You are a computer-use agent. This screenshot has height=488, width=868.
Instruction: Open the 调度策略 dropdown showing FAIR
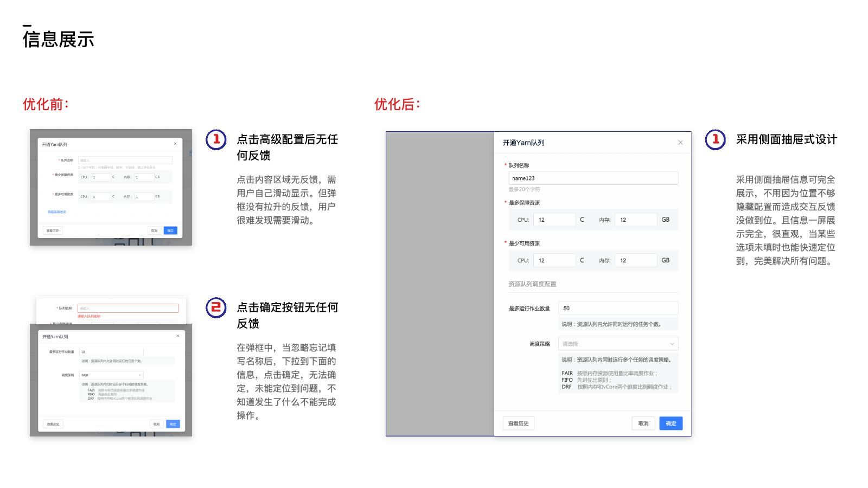pyautogui.click(x=111, y=375)
